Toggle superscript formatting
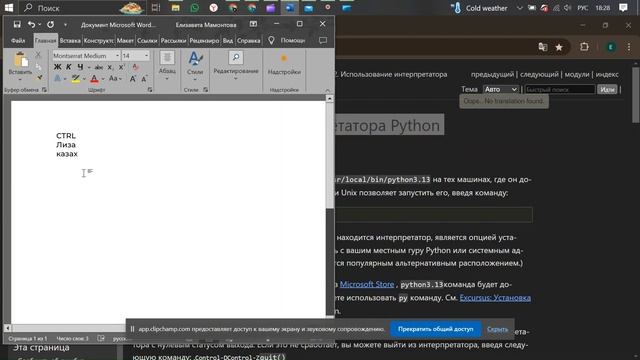The width and height of the screenshot is (640, 360). 121,67
